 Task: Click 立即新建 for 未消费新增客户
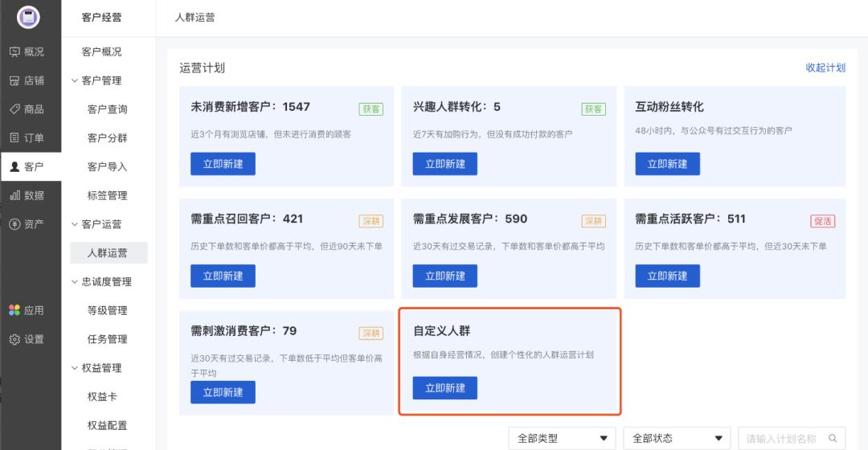click(x=223, y=164)
